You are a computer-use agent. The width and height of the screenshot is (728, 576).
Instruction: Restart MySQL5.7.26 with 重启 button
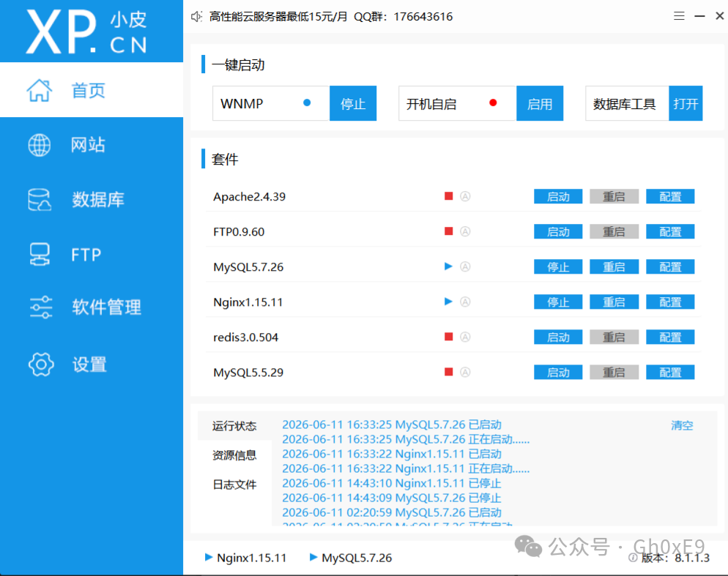614,267
